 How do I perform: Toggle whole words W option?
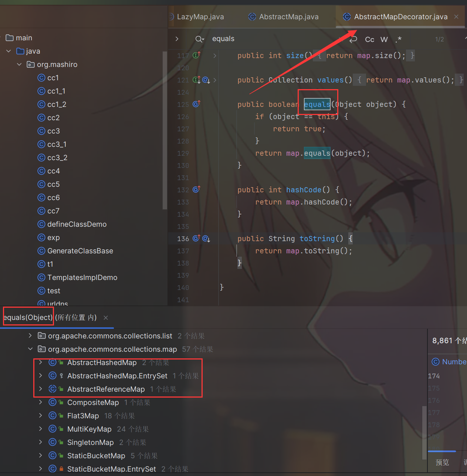pyautogui.click(x=384, y=40)
